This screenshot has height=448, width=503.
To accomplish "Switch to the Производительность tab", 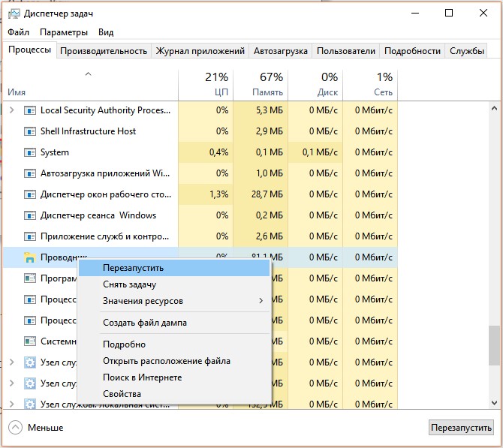I will [104, 51].
